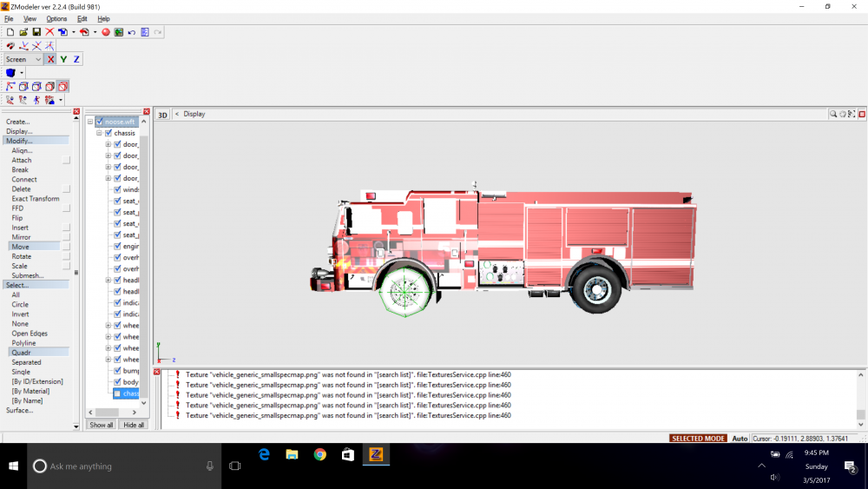868x489 pixels.
Task: Click the Auto status bar indicator
Action: (740, 439)
